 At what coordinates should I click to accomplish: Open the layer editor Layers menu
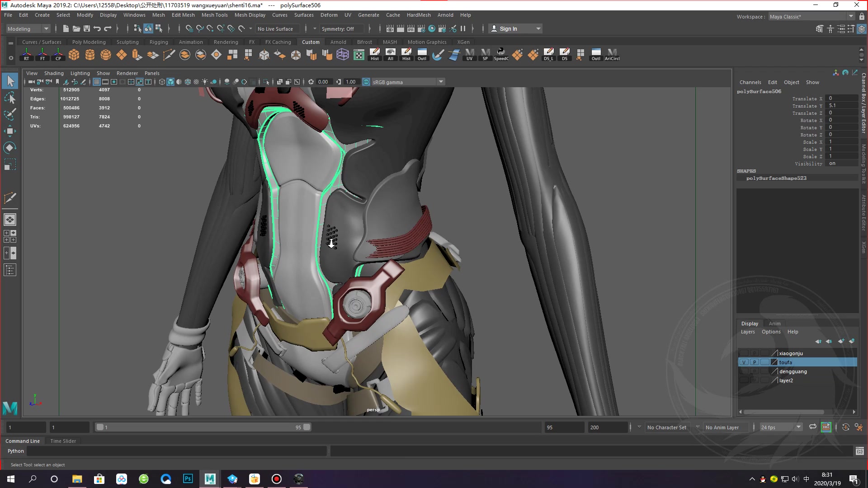[747, 332]
